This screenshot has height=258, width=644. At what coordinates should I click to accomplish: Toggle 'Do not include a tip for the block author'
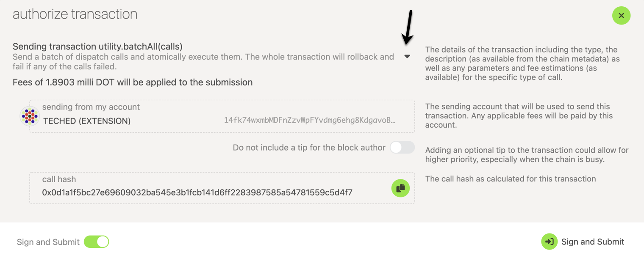402,147
